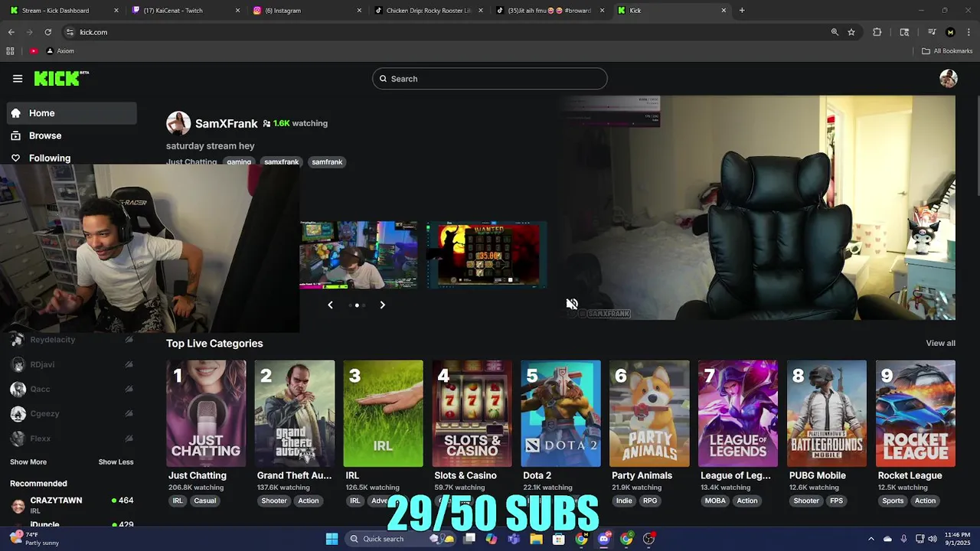This screenshot has height=551, width=980.
Task: Open the Kick hamburger sidebar menu
Action: (18, 78)
